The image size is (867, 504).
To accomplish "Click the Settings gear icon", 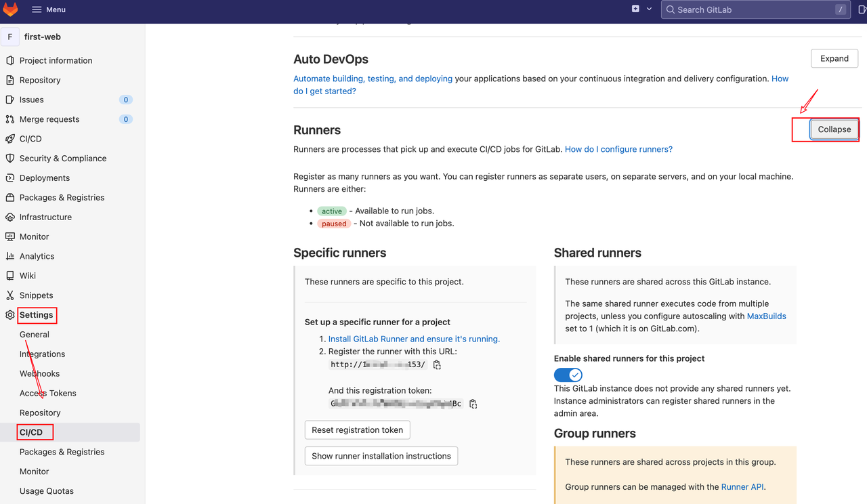I will [9, 316].
